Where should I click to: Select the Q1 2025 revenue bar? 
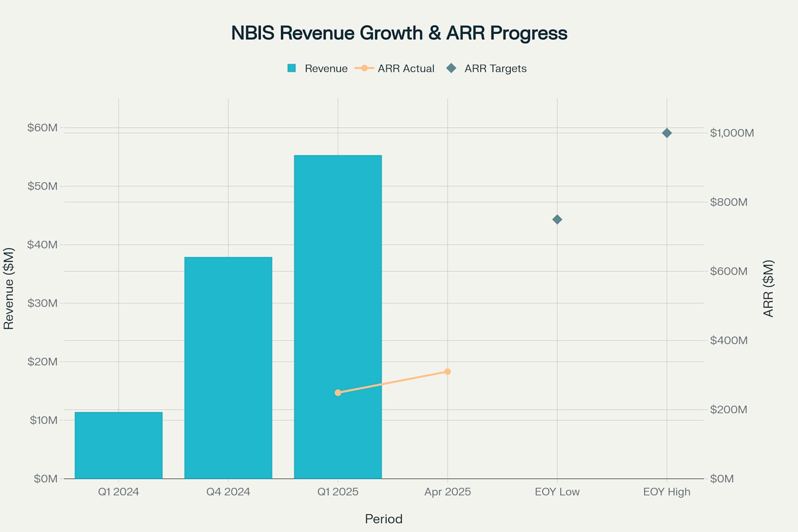pyautogui.click(x=338, y=317)
